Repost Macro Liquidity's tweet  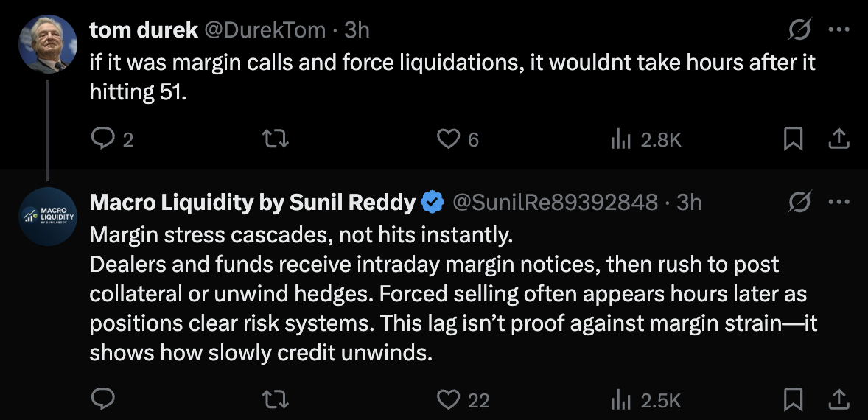point(275,399)
